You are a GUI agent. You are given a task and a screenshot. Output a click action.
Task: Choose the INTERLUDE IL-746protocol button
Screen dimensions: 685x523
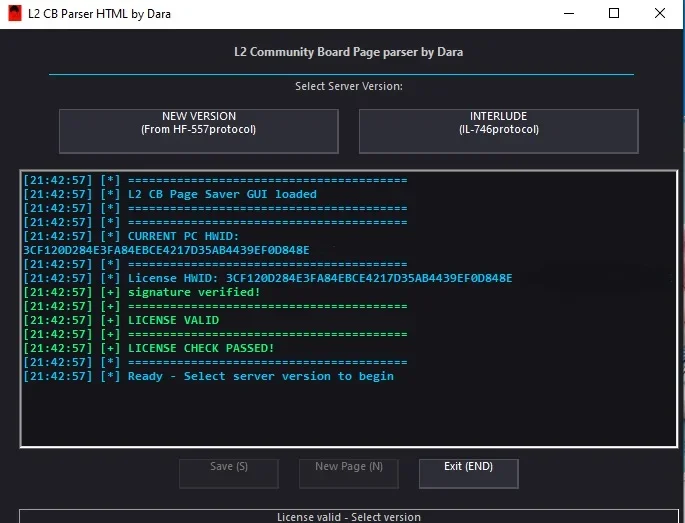pos(498,131)
